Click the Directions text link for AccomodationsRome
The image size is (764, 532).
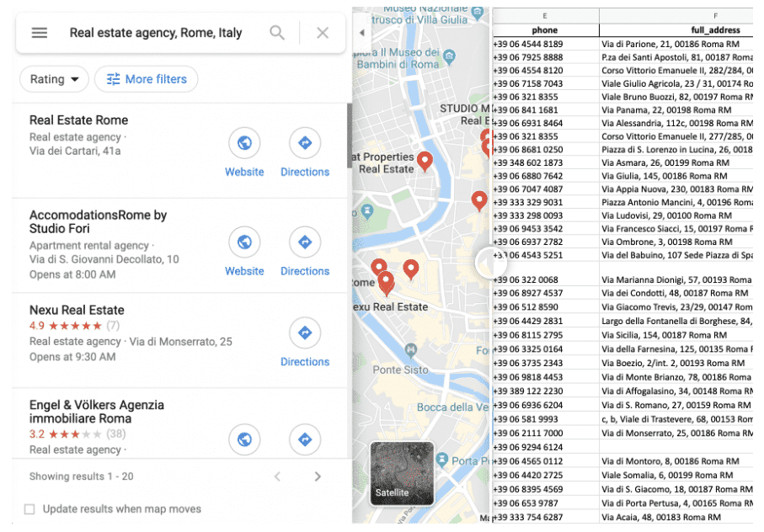(x=305, y=271)
